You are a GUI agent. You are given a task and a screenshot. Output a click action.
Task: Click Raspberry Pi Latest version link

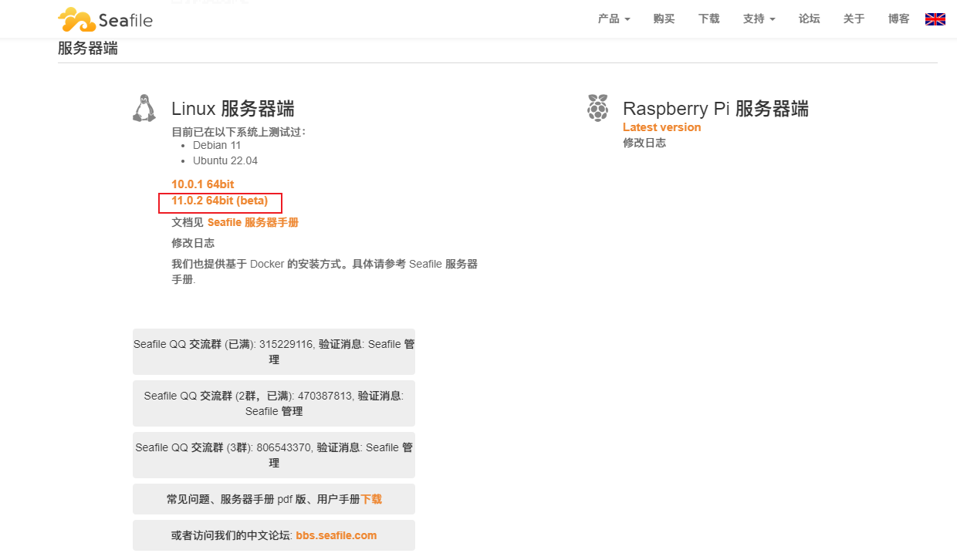point(662,127)
